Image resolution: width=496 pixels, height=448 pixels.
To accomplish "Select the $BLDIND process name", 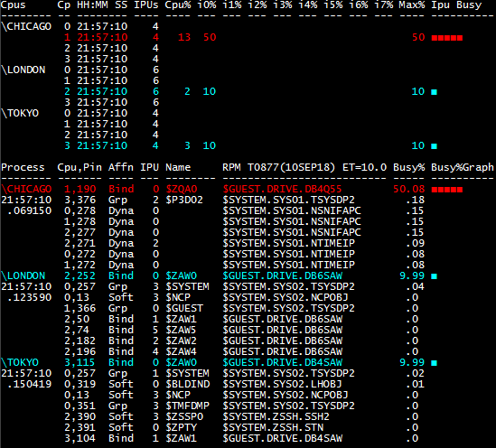I will 188,384.
